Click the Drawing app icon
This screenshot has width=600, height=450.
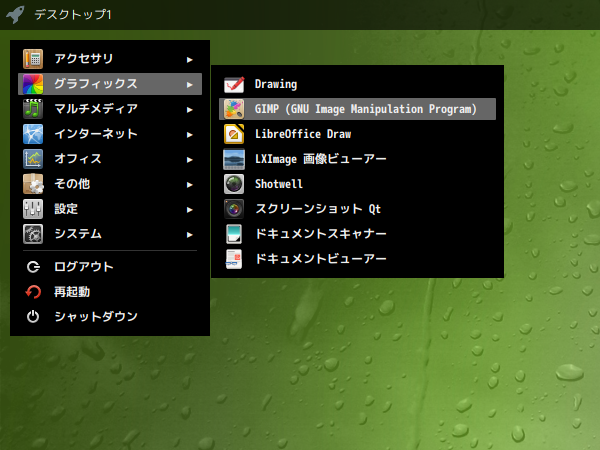[x=234, y=84]
